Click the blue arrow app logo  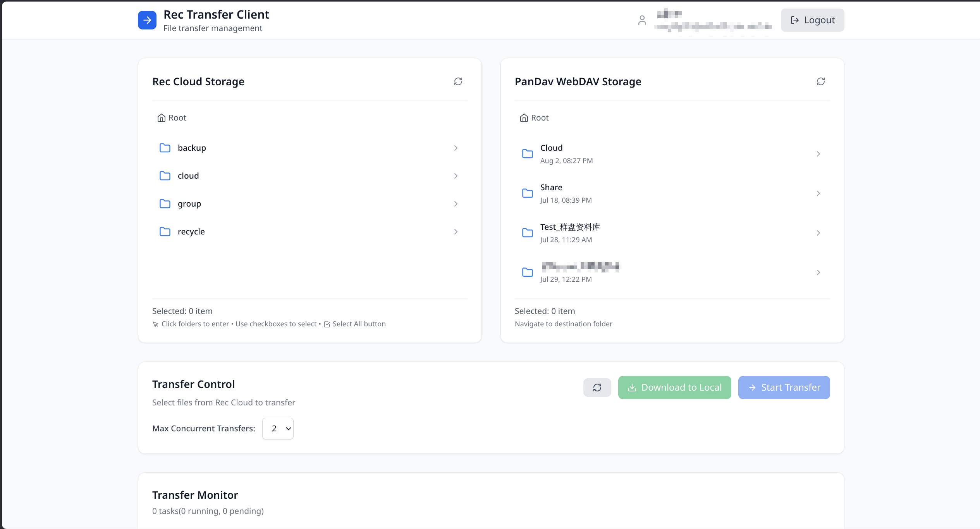[x=147, y=20]
